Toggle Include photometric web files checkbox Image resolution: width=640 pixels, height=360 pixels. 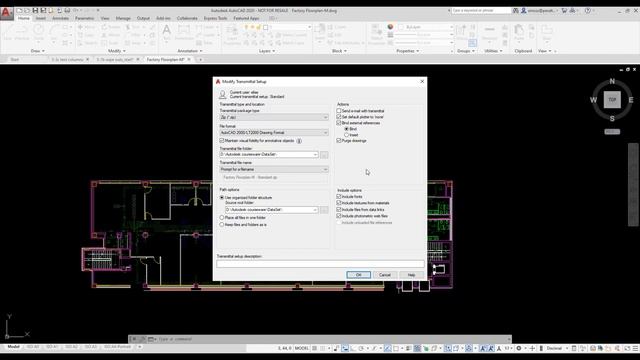pyautogui.click(x=339, y=216)
